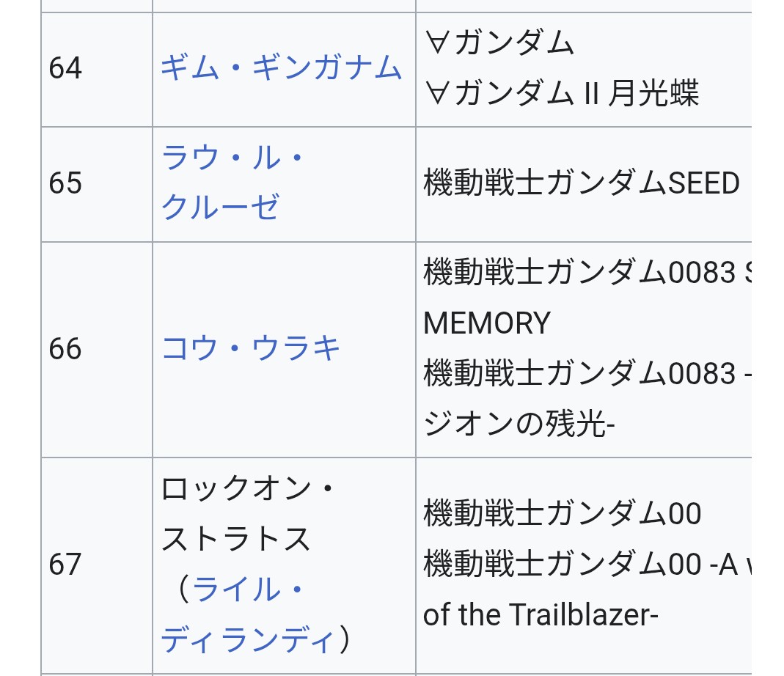Click the ジオンの残光- text line

click(519, 425)
